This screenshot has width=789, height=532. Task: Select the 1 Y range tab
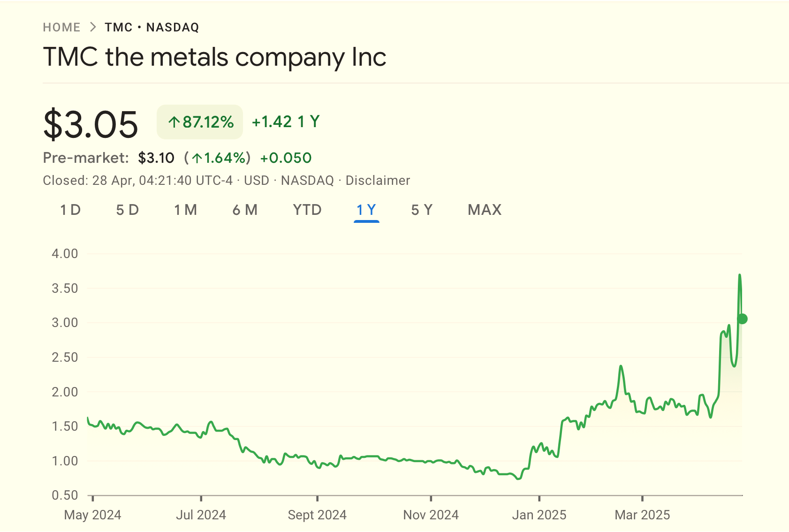(366, 210)
